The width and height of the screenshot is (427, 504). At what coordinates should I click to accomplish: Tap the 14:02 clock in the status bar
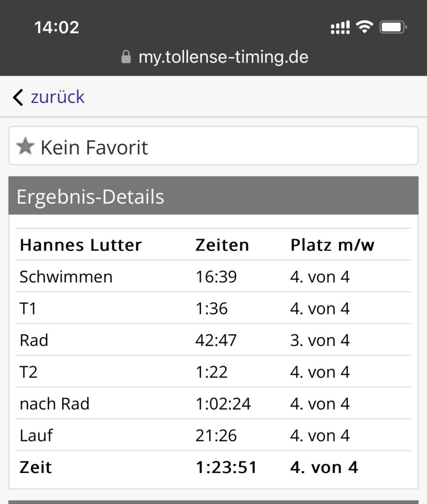57,28
